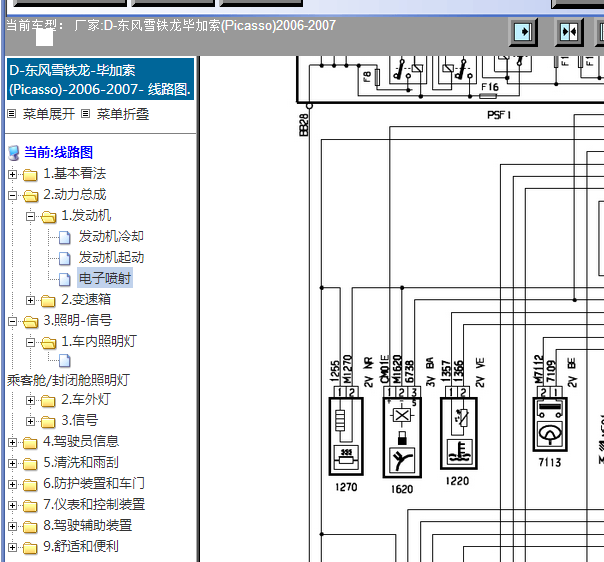Viewport: 604px width, 562px height.
Task: Click the 6.防护装置和车门 folder icon
Action: point(30,485)
